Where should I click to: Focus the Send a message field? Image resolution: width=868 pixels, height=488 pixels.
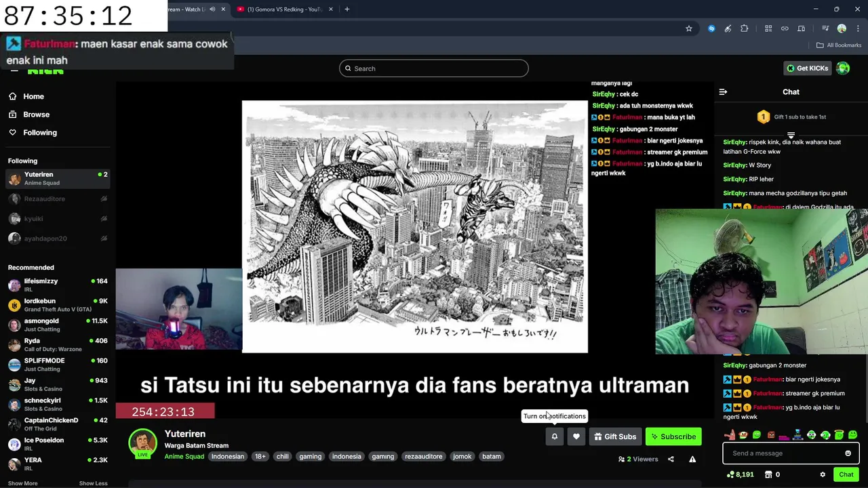791,453
